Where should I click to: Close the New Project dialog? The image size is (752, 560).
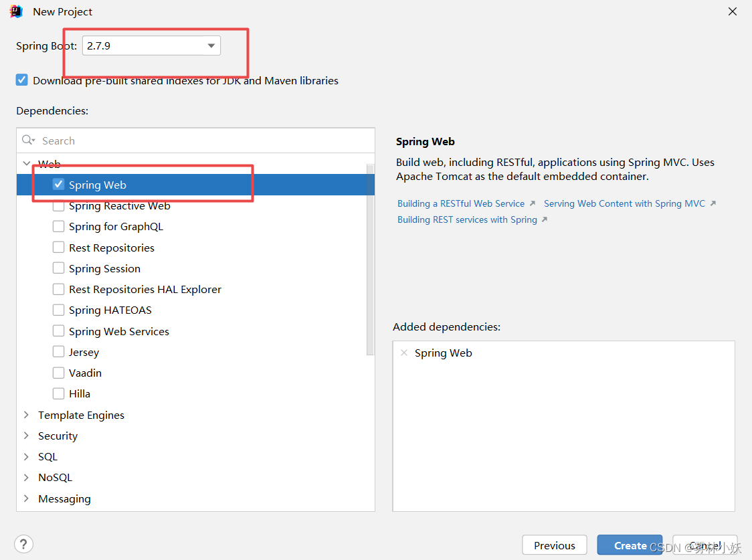(x=733, y=11)
